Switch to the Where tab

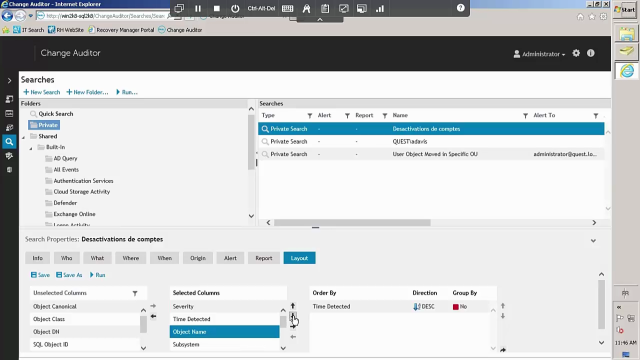pos(131,258)
